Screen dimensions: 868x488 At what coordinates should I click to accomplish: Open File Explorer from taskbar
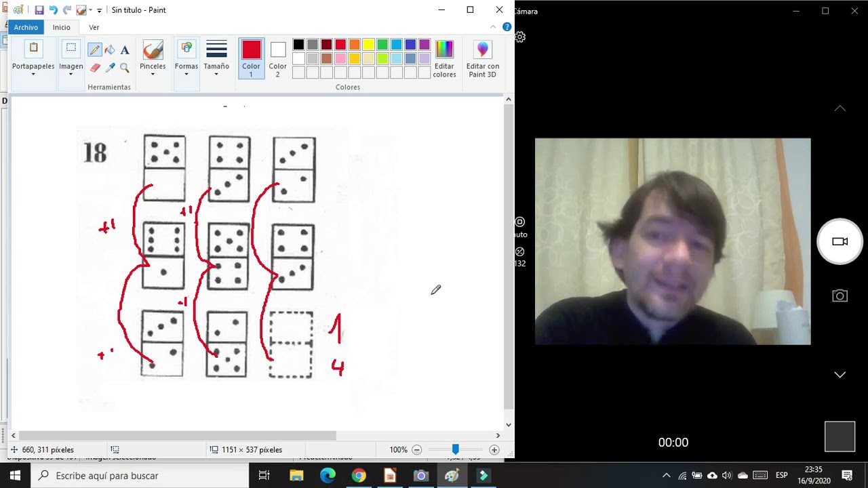coord(296,475)
